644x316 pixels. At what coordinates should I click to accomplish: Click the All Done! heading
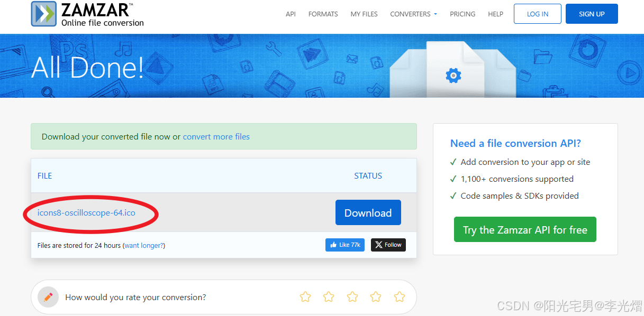[88, 67]
